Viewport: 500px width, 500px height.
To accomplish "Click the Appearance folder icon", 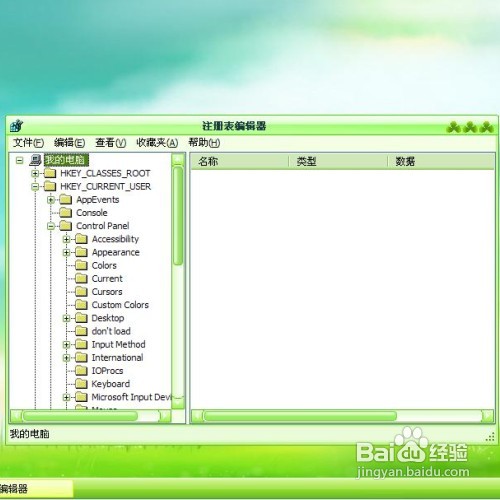I will tap(81, 252).
